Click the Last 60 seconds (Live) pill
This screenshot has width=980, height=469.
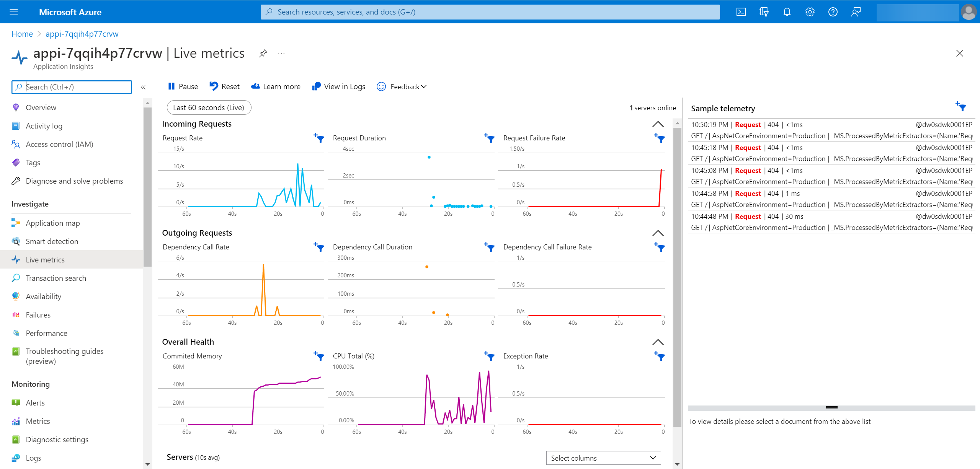[x=209, y=107]
